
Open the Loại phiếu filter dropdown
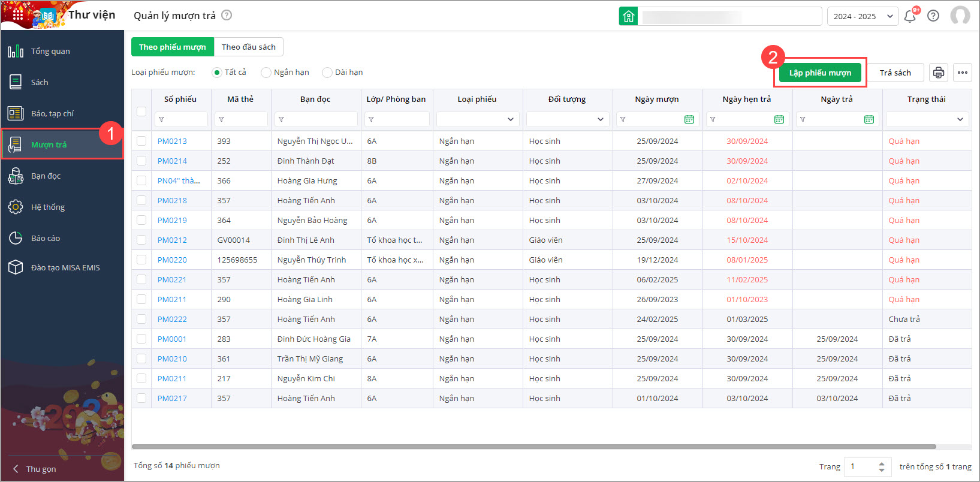coord(477,119)
